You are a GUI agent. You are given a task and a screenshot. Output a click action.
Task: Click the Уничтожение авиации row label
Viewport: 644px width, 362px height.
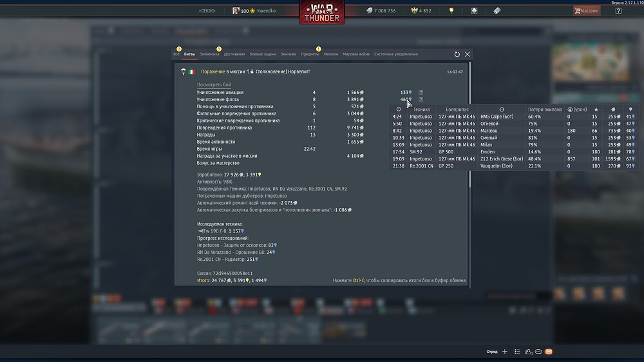220,93
